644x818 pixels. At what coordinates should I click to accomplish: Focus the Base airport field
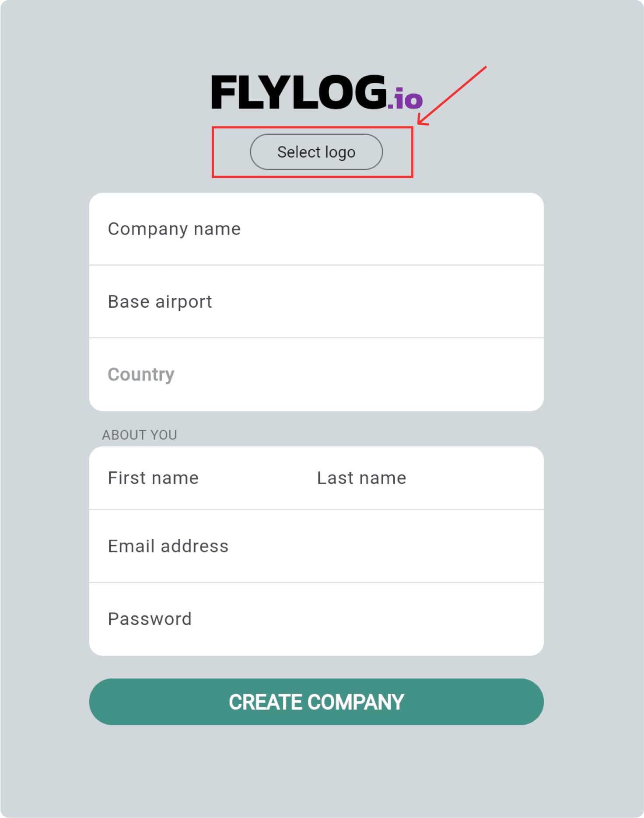click(x=316, y=302)
